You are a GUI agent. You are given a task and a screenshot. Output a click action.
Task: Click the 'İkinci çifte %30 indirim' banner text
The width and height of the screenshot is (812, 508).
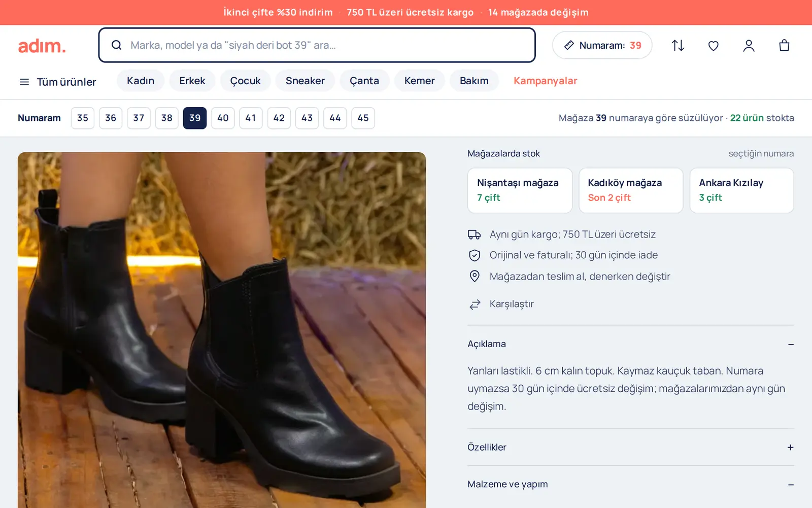tap(278, 12)
